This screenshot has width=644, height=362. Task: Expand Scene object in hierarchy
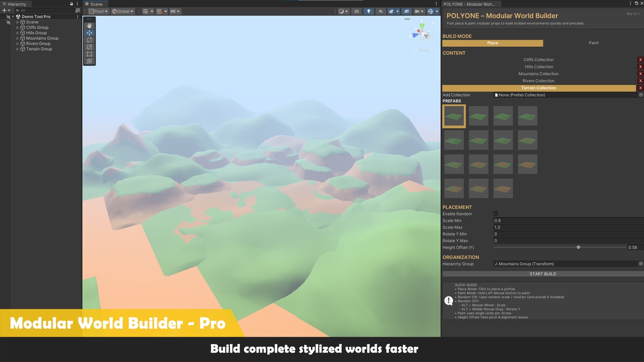point(18,22)
